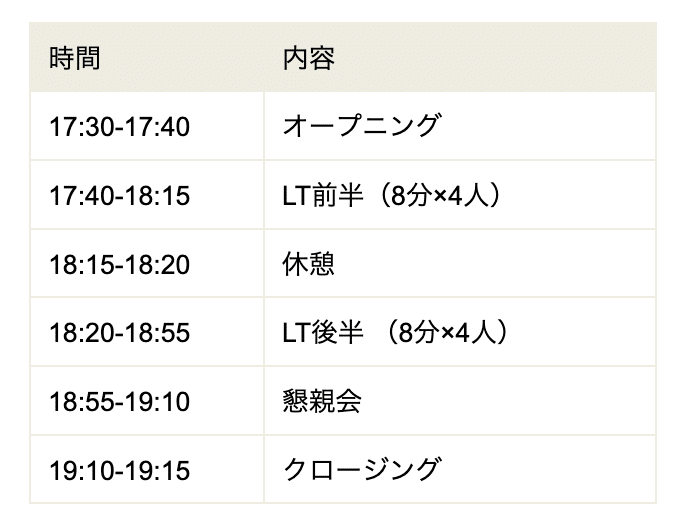
Task: Select the 17:40-18:15 time cell
Action: point(119,196)
